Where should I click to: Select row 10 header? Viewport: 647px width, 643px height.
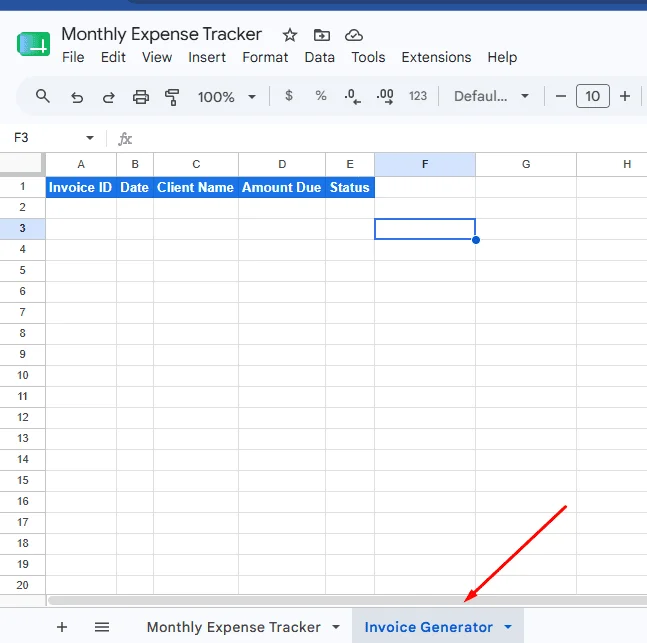coord(22,375)
